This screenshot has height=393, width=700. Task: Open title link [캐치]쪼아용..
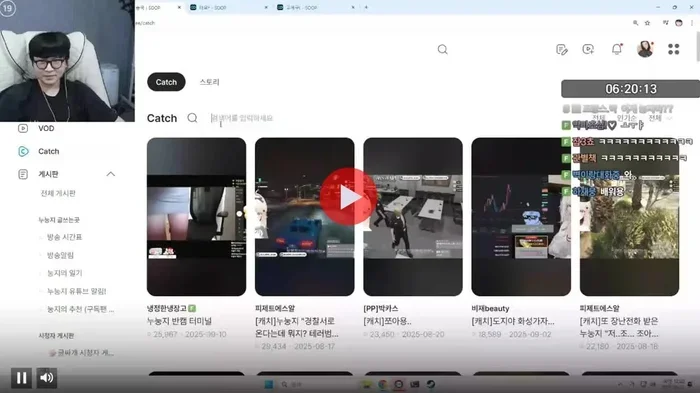point(388,321)
